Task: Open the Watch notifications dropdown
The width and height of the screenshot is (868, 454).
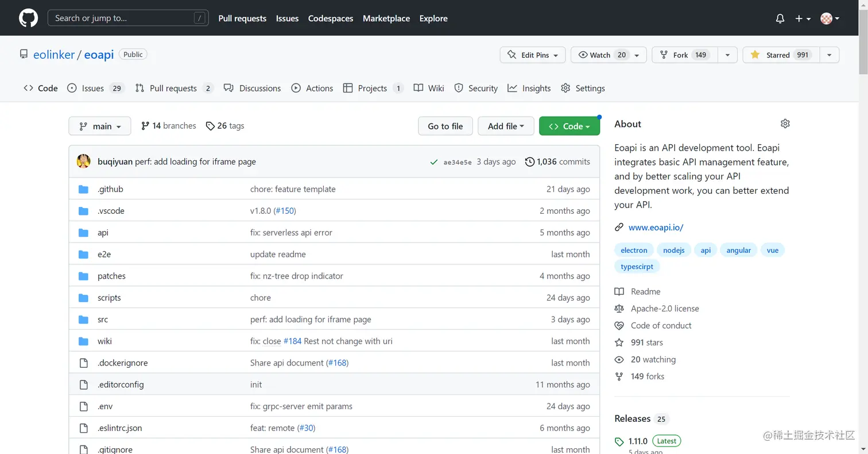Action: pyautogui.click(x=609, y=55)
